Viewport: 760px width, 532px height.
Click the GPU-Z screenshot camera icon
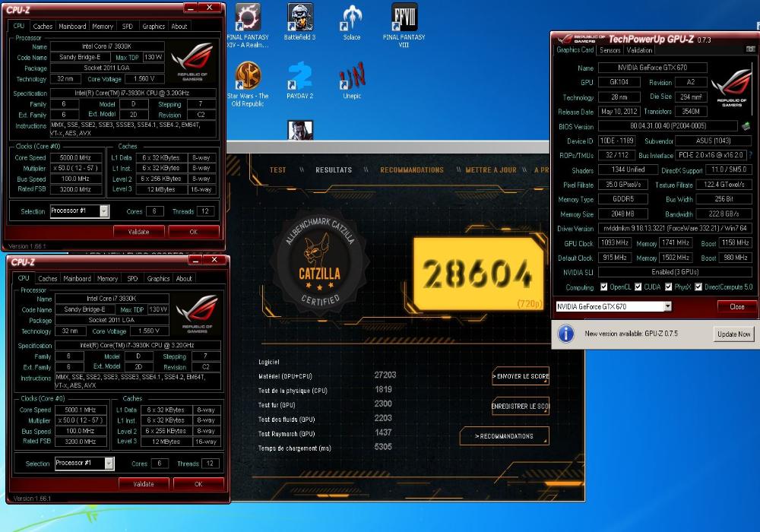click(750, 49)
